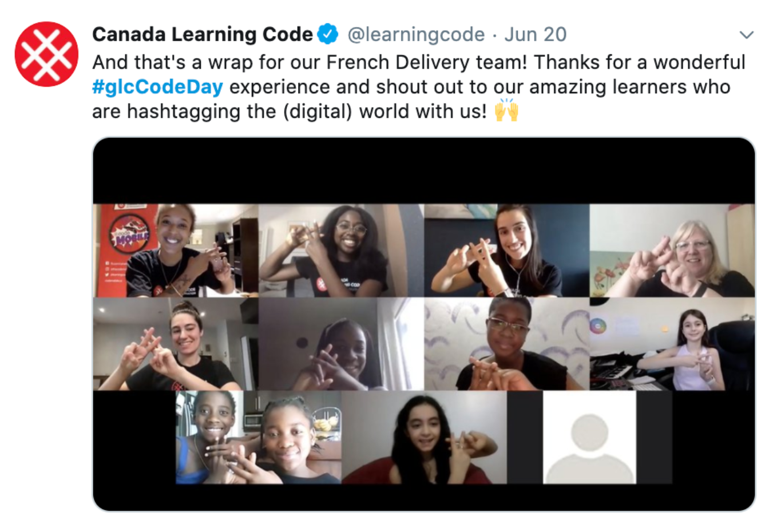This screenshot has width=773, height=532.
Task: Click the raised hands emoji
Action: tap(506, 110)
